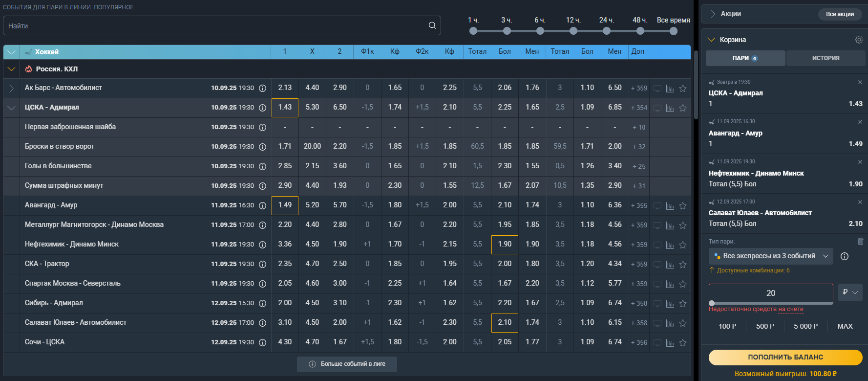Select 3 ч. time filter point

(507, 31)
